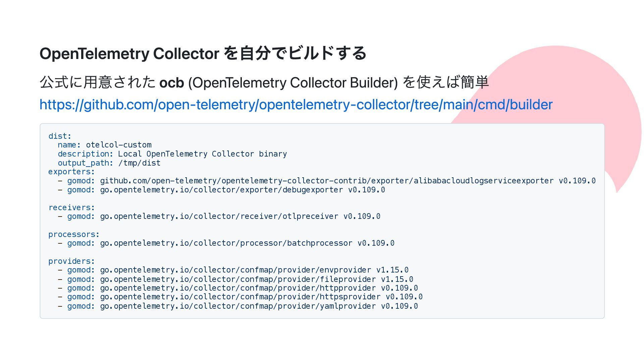The height and width of the screenshot is (362, 644).
Task: Select the envprovider v1.15.0 line
Action: click(x=233, y=270)
